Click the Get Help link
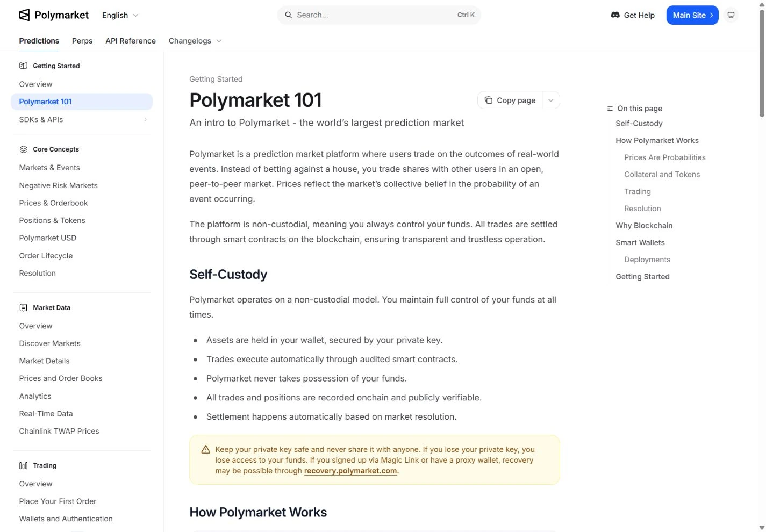The height and width of the screenshot is (532, 766). click(633, 15)
